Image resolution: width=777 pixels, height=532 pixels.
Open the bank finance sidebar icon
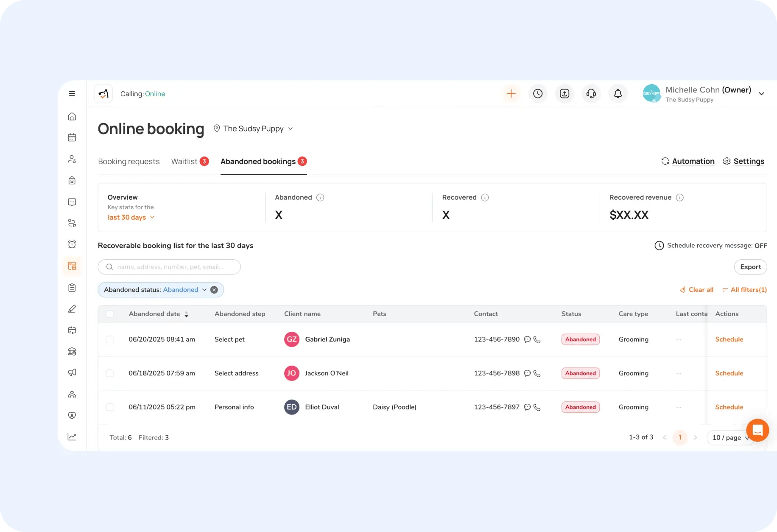click(72, 351)
